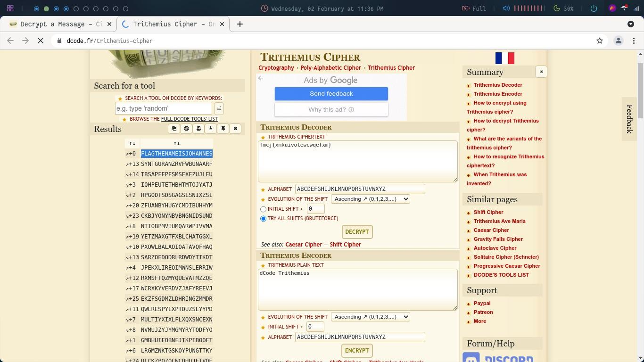This screenshot has height=362, width=644.
Task: Select the FLAGTHENAMEISJOHANNES result row
Action: coord(177,154)
